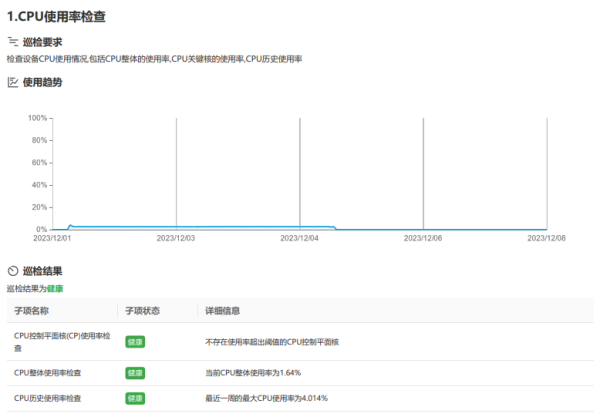Click the 巡检要求 list icon
The width and height of the screenshot is (600, 417).
(x=12, y=42)
